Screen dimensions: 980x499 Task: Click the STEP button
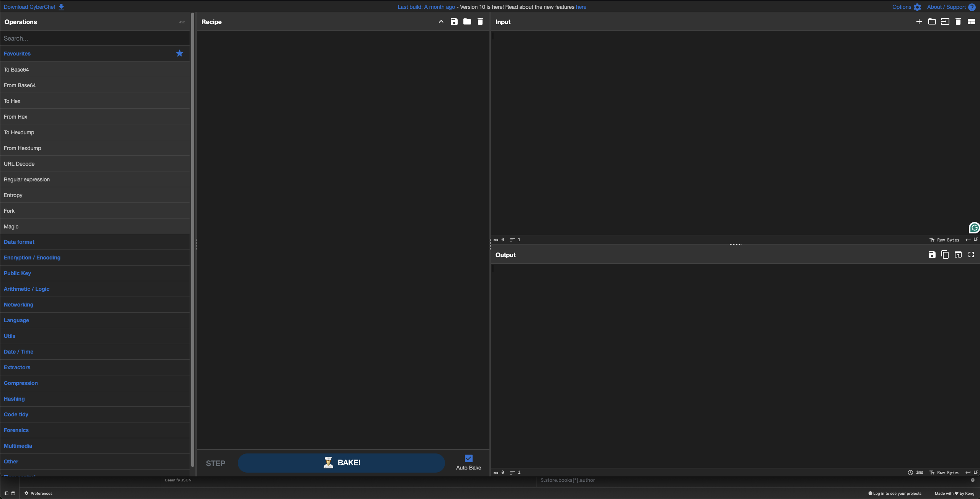(x=216, y=463)
